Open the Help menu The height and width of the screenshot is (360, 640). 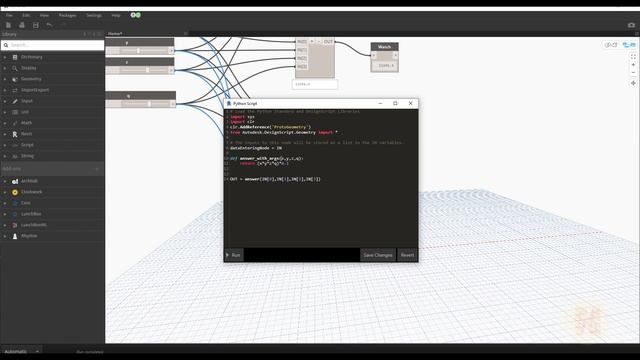(x=116, y=15)
